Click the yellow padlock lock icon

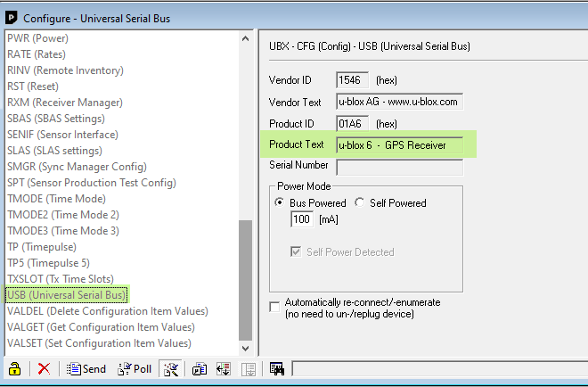pyautogui.click(x=14, y=369)
